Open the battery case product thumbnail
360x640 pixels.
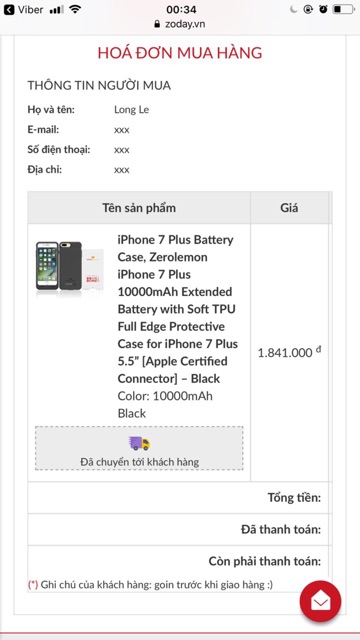point(69,266)
